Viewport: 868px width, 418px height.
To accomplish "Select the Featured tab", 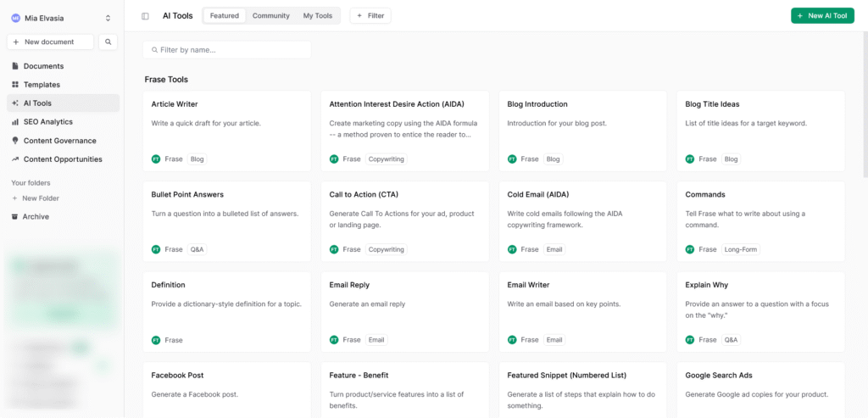I will (x=225, y=16).
